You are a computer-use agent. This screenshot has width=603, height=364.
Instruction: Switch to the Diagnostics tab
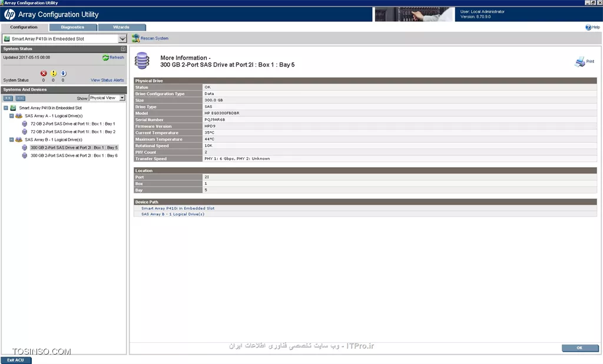(72, 27)
